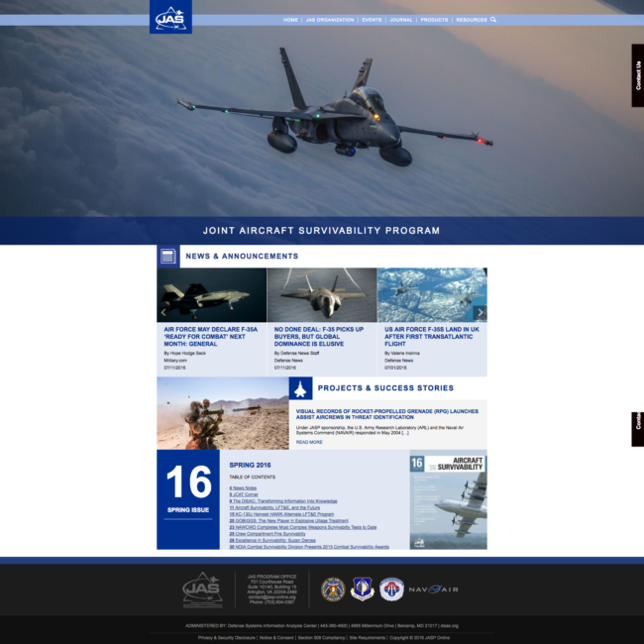Open 'Excellence in Survivability: Suzan Derosa' link
The width and height of the screenshot is (644, 644).
click(x=272, y=541)
